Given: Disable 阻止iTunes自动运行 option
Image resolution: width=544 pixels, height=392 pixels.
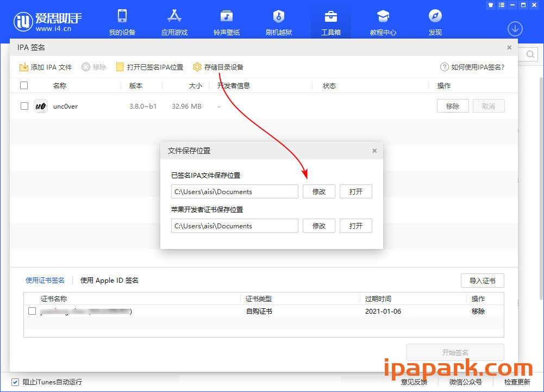Looking at the screenshot, I should pyautogui.click(x=14, y=382).
